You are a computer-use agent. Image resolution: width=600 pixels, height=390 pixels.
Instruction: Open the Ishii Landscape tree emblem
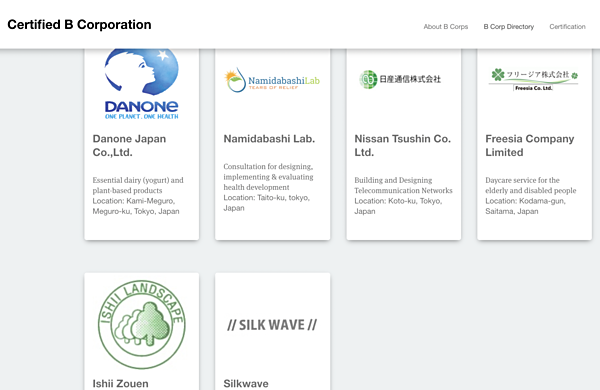tap(142, 325)
